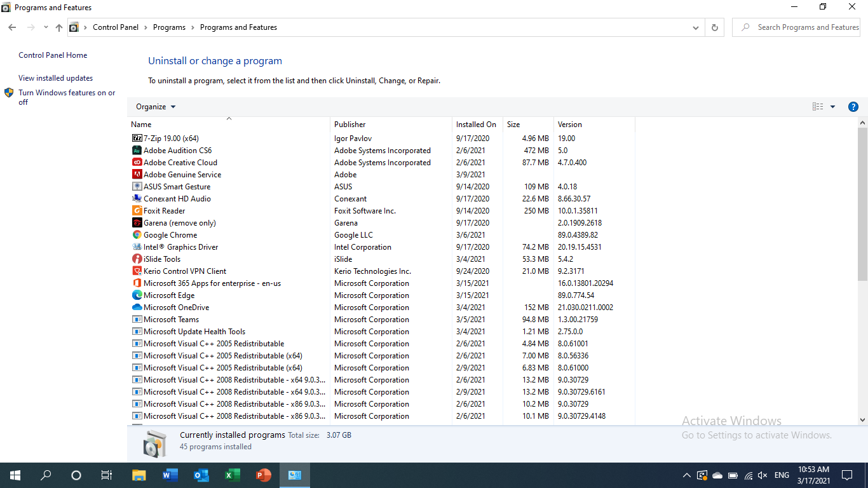Click the taskbar search magnifier icon

click(x=46, y=475)
